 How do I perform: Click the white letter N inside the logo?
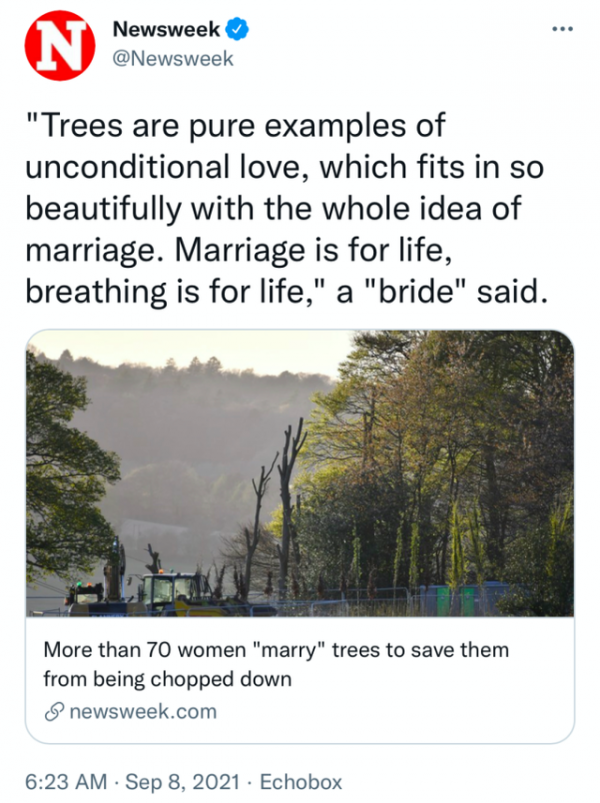pyautogui.click(x=61, y=45)
